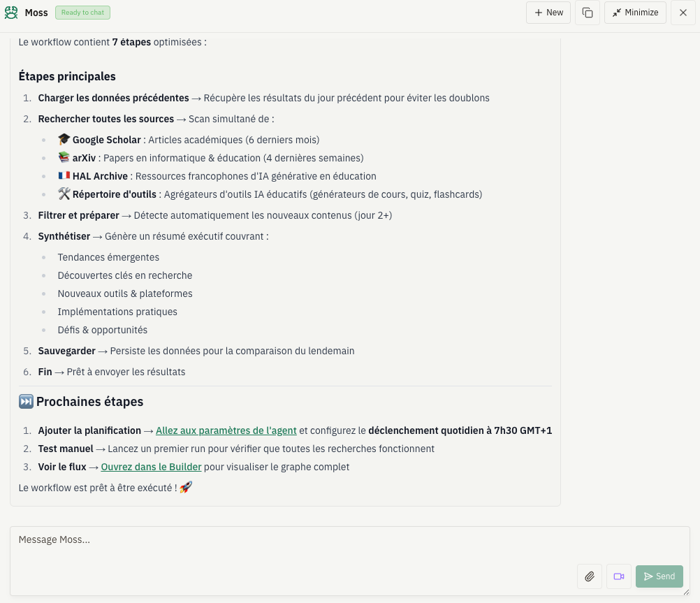Minimize the Moss chat panel
Image resolution: width=700 pixels, height=603 pixels.
(635, 13)
